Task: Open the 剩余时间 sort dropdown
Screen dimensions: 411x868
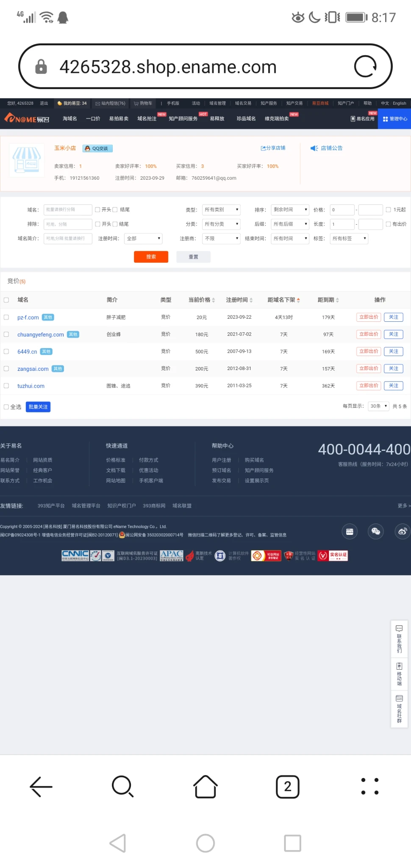Action: coord(290,210)
